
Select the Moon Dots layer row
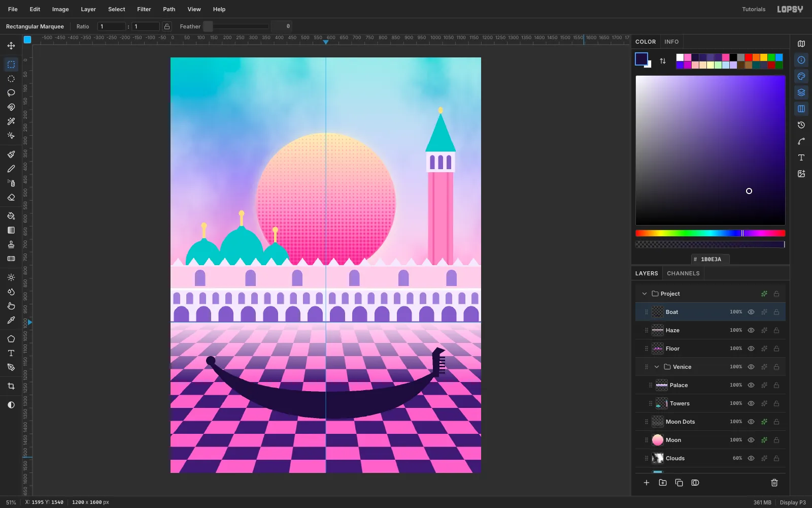tap(710, 422)
